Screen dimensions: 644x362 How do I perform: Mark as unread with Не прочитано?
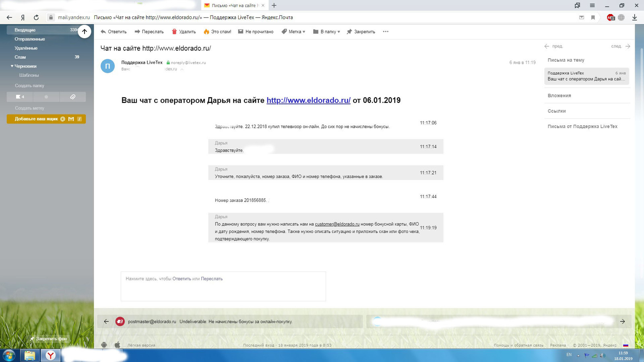256,31
